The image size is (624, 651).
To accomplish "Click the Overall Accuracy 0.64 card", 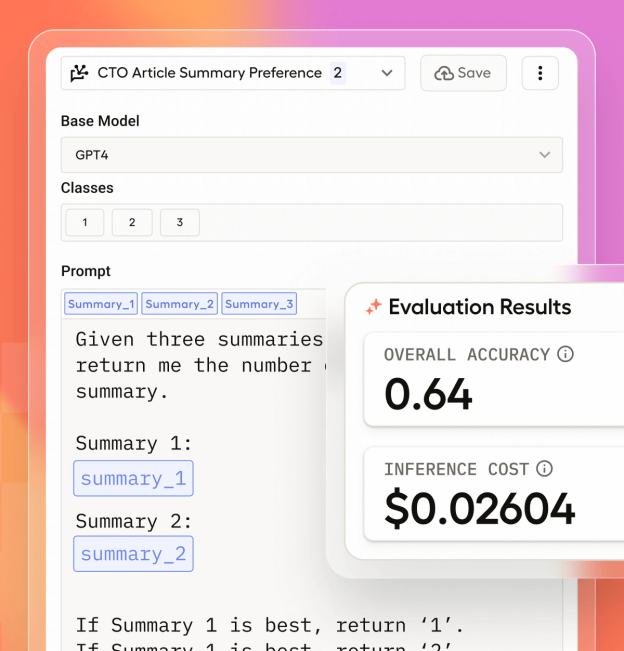I will [x=494, y=379].
